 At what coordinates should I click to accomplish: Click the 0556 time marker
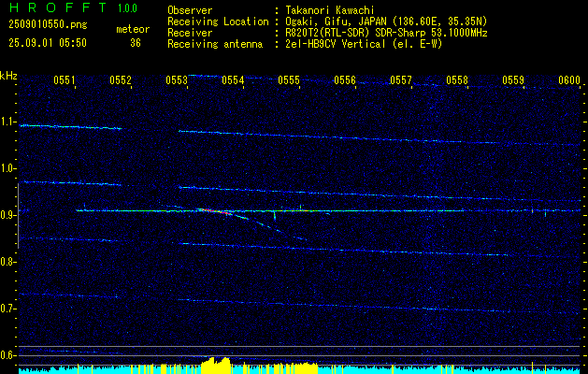[x=345, y=79]
